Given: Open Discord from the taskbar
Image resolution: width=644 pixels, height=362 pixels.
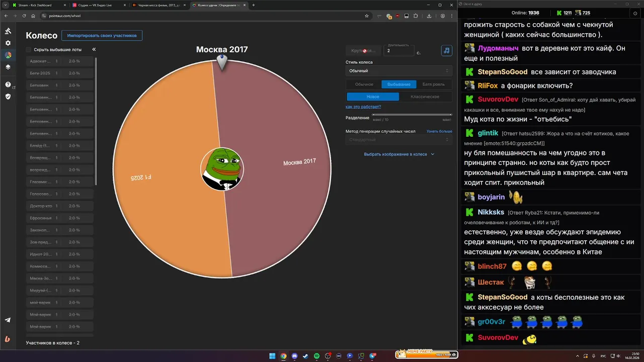Looking at the screenshot, I should pos(294,356).
